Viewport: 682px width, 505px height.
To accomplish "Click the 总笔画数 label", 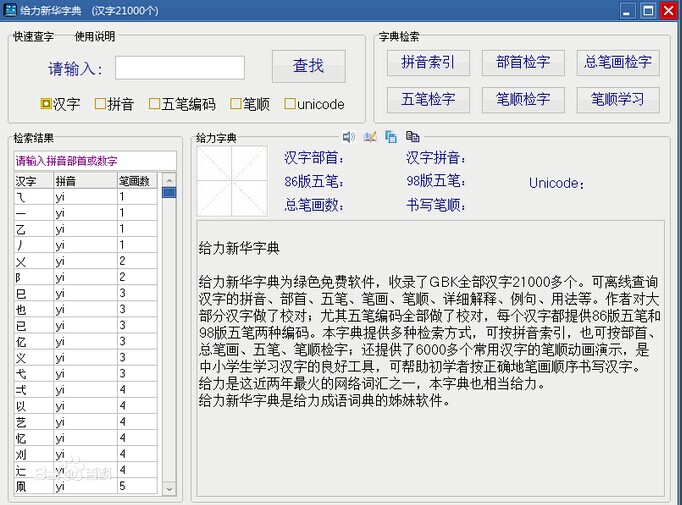I will 314,204.
